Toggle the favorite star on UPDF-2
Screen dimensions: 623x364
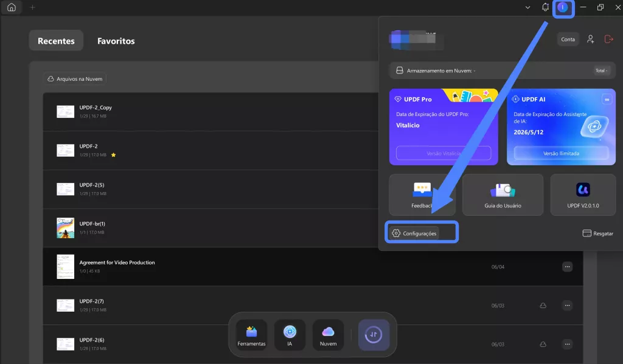click(x=114, y=155)
